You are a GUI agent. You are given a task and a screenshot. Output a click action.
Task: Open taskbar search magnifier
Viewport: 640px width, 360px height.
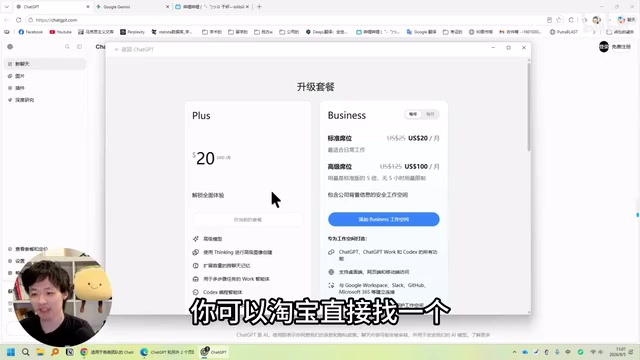[x=25, y=352]
